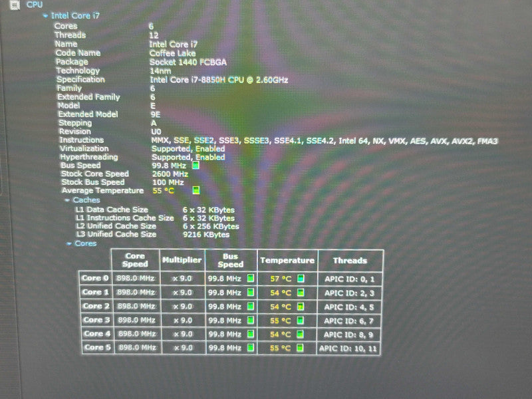Image resolution: width=532 pixels, height=399 pixels.
Task: Collapse the Caches section
Action: pos(67,200)
